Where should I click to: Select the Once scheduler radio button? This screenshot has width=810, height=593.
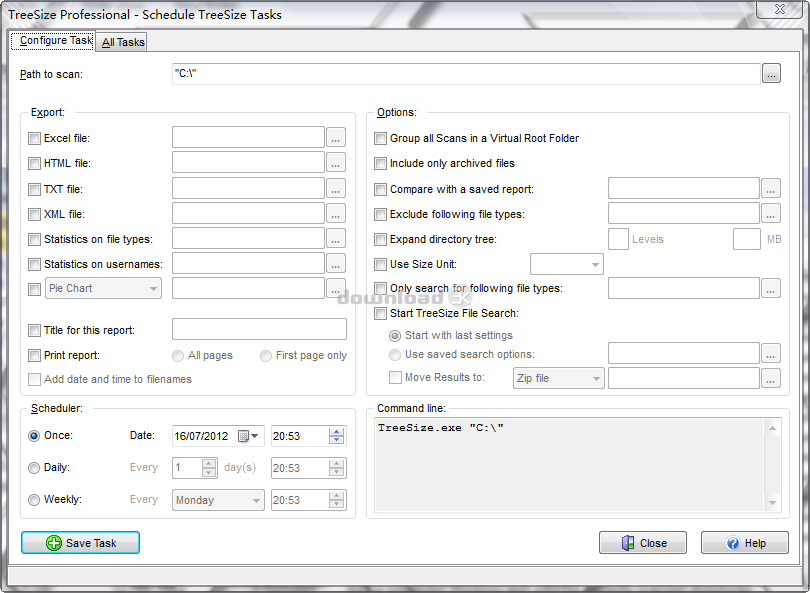click(34, 436)
